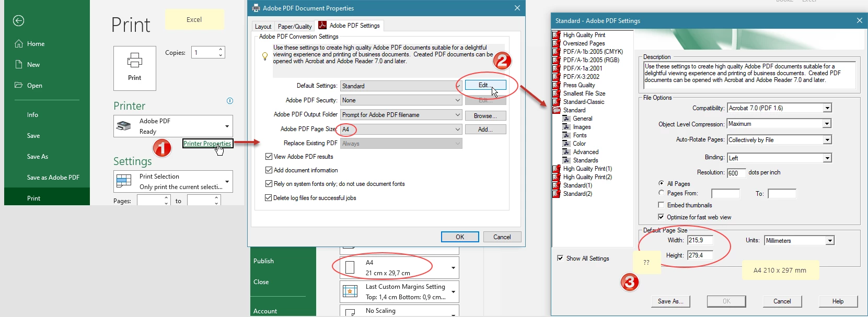Open the Adobe PDF Security dropdown

coord(401,100)
